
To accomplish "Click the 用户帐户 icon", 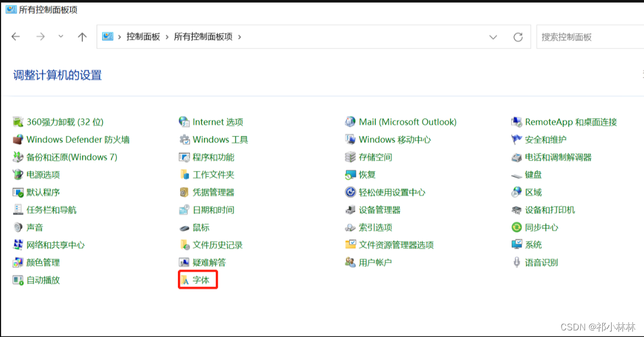I will tap(350, 263).
